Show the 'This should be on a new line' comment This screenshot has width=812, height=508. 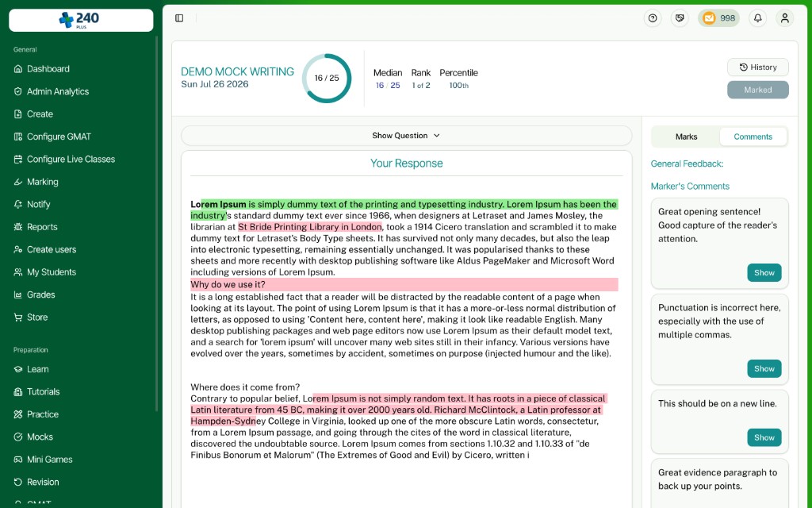tap(764, 437)
